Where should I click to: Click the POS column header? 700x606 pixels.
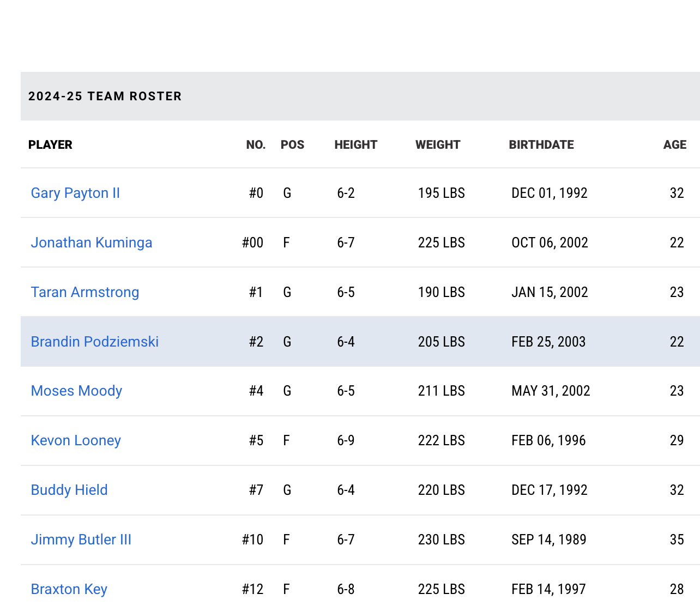(292, 145)
